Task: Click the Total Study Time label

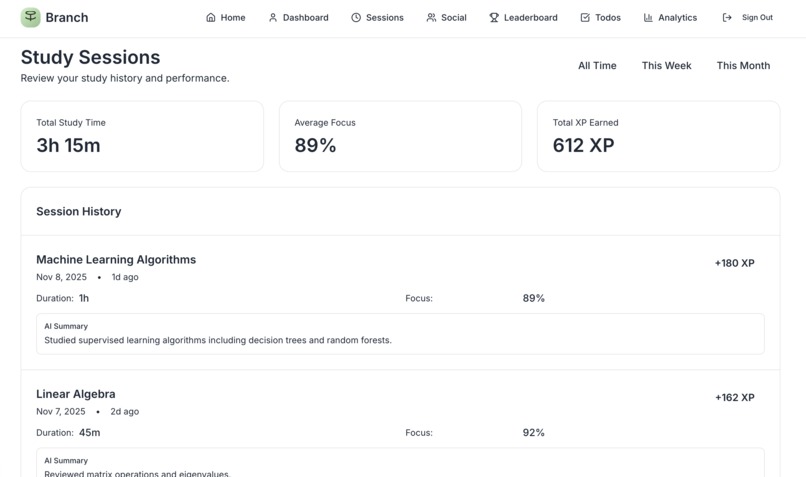Action: pos(71,123)
